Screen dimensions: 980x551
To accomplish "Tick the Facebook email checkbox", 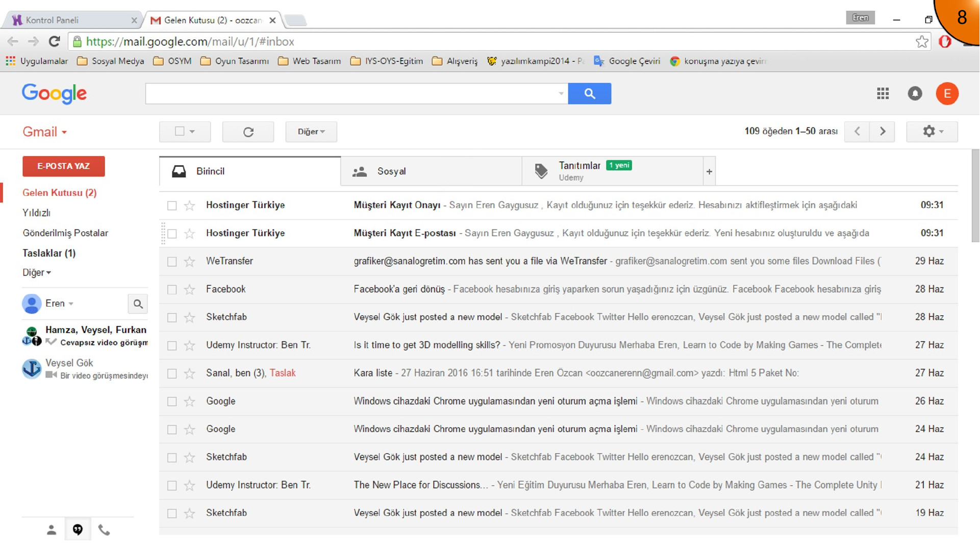I will pos(172,289).
